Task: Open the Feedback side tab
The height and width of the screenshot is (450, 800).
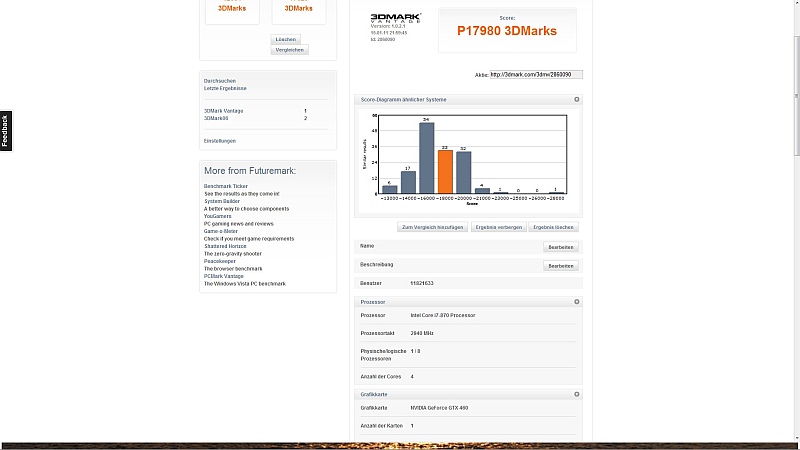Action: (x=6, y=131)
